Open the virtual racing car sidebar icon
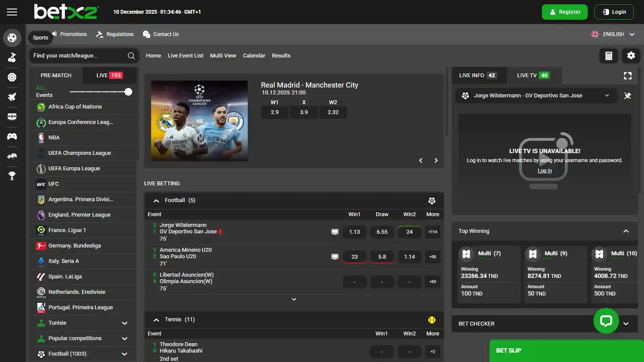This screenshot has height=362, width=644. coord(12,156)
